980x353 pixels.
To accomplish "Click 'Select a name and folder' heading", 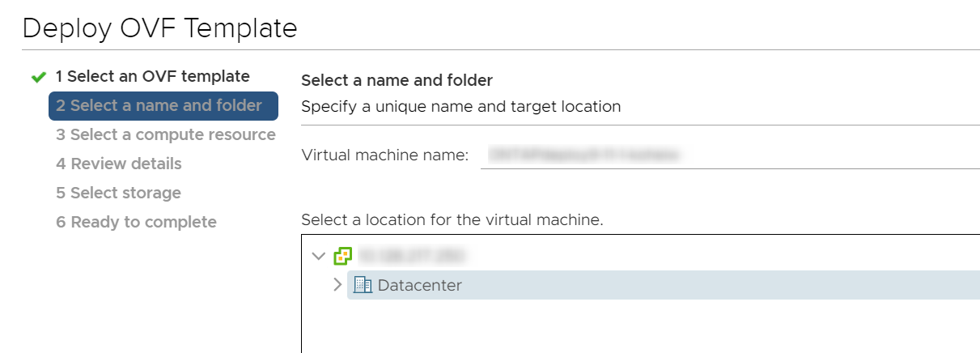I will [397, 80].
